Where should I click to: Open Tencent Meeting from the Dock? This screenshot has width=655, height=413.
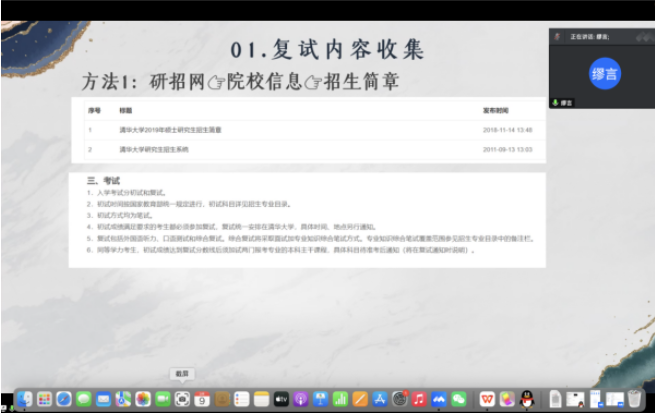[439, 399]
